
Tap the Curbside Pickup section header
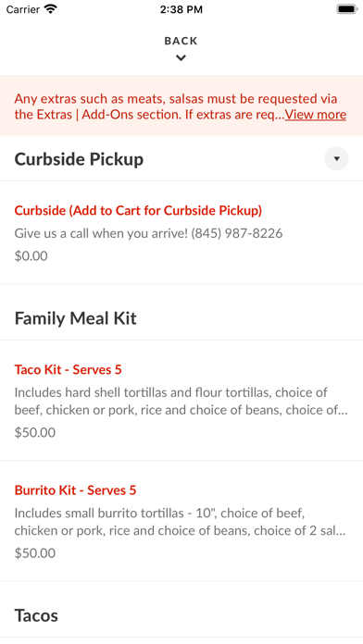79,159
